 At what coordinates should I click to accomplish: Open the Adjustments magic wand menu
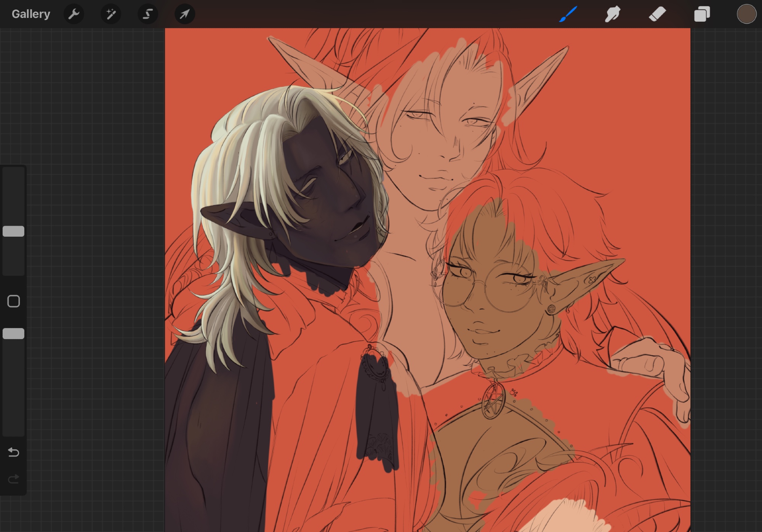click(x=110, y=14)
